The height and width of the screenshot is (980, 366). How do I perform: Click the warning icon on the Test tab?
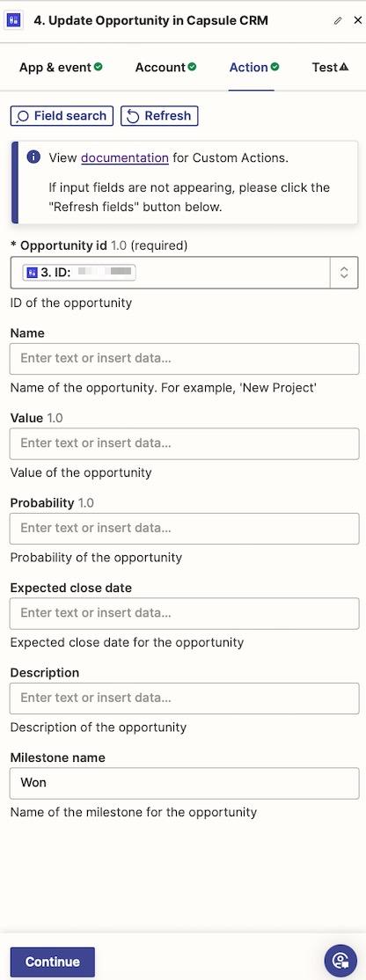pos(343,67)
